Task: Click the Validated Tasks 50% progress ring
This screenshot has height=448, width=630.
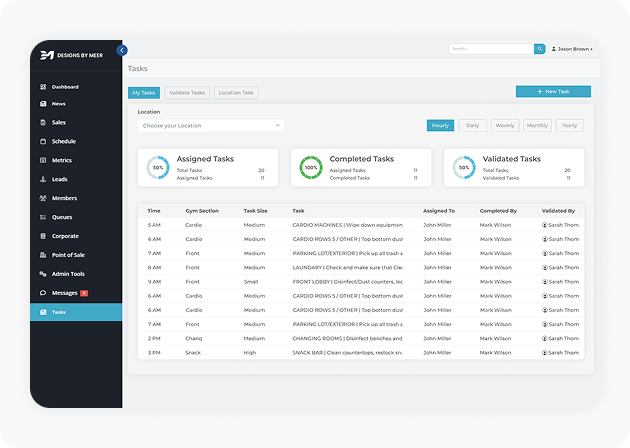Action: click(x=464, y=168)
